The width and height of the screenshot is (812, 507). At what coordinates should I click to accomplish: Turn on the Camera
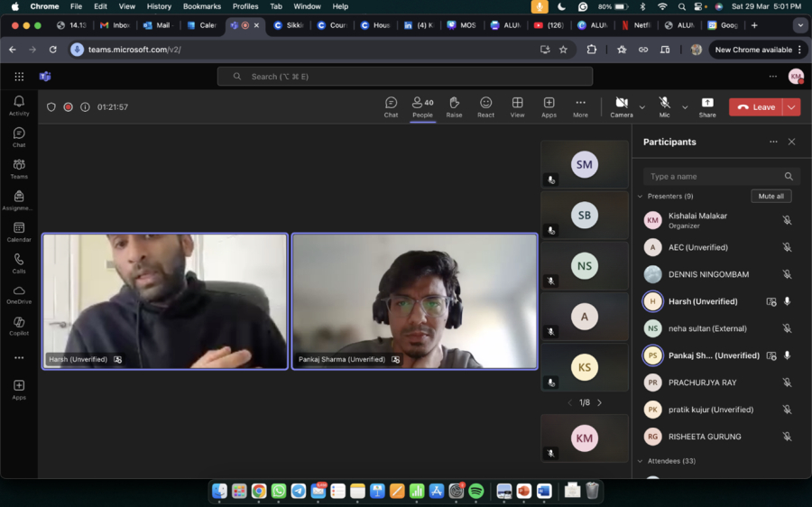point(622,107)
